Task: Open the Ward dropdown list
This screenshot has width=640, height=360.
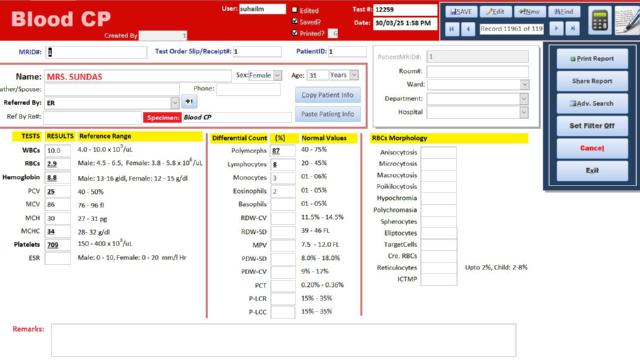Action: click(524, 84)
